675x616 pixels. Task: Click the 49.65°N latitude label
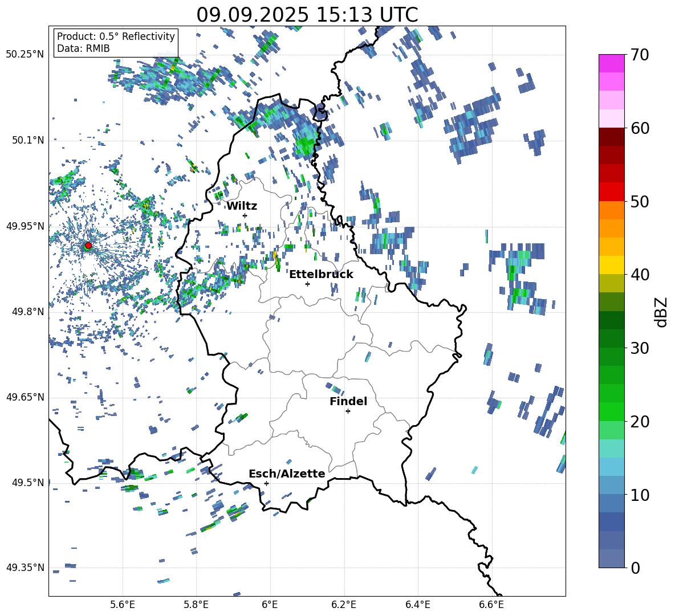(25, 397)
